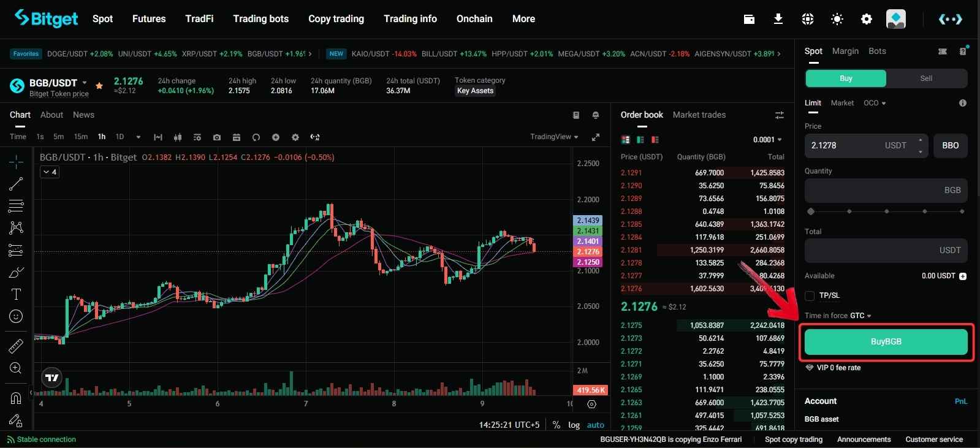Open the Copy trading menu

click(x=336, y=19)
